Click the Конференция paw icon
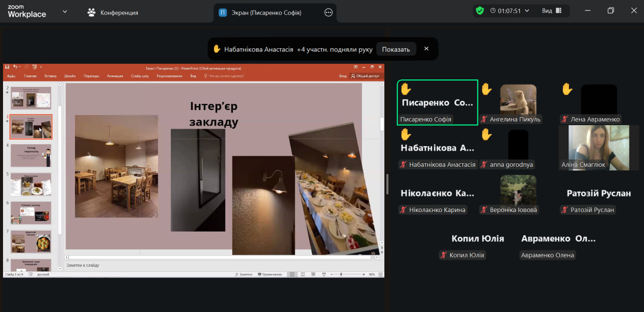The height and width of the screenshot is (312, 644). pyautogui.click(x=91, y=13)
